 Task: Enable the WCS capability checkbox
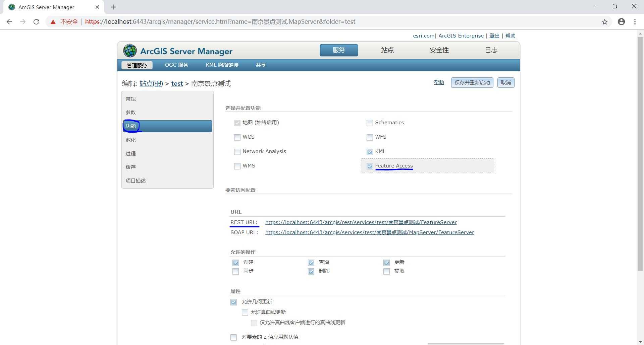[x=237, y=137]
